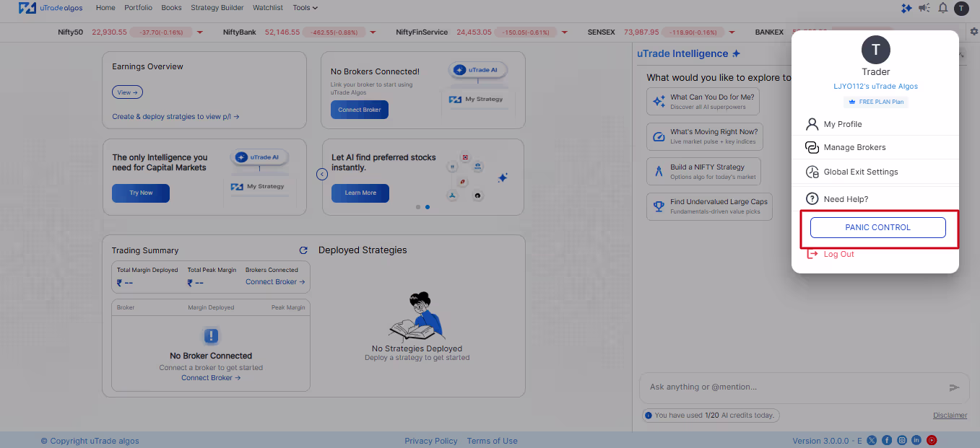Select second carousel pagination dot
980x448 pixels.
(x=428, y=207)
